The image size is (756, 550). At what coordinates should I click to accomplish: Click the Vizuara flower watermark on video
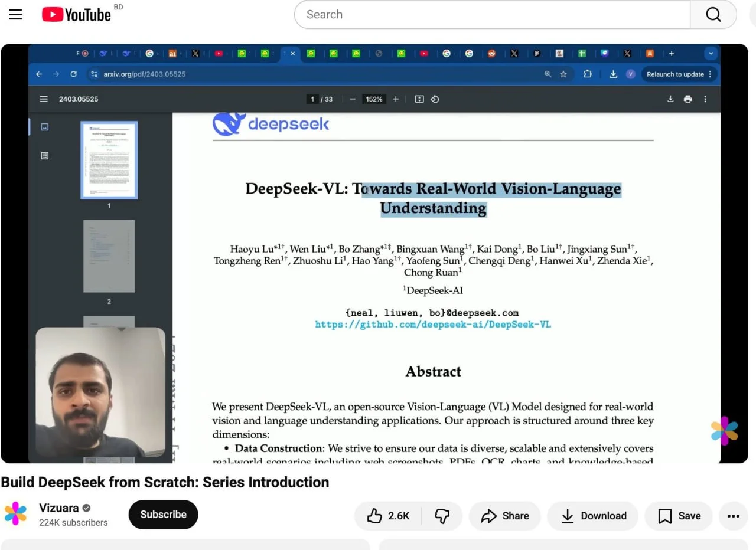click(x=724, y=431)
